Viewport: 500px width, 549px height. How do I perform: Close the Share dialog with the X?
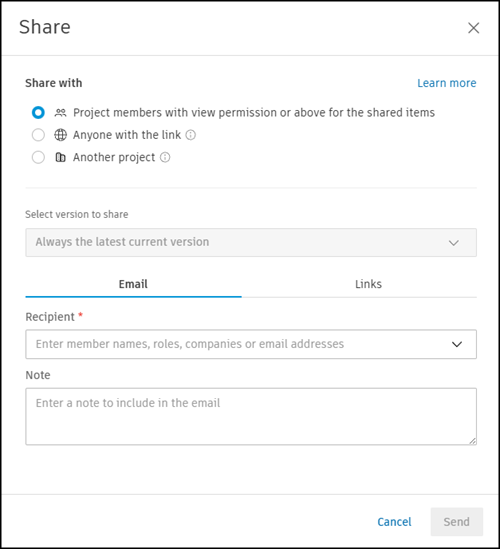coord(473,28)
